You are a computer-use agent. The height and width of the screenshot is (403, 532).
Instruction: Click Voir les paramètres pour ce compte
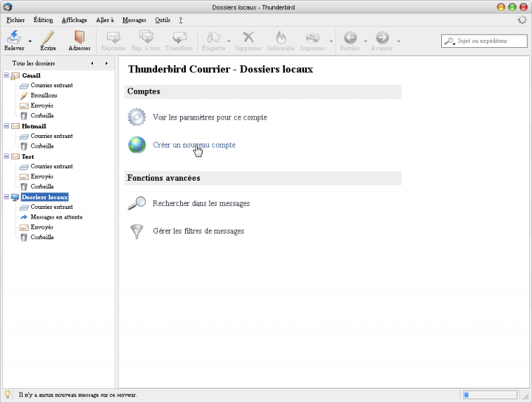point(210,117)
